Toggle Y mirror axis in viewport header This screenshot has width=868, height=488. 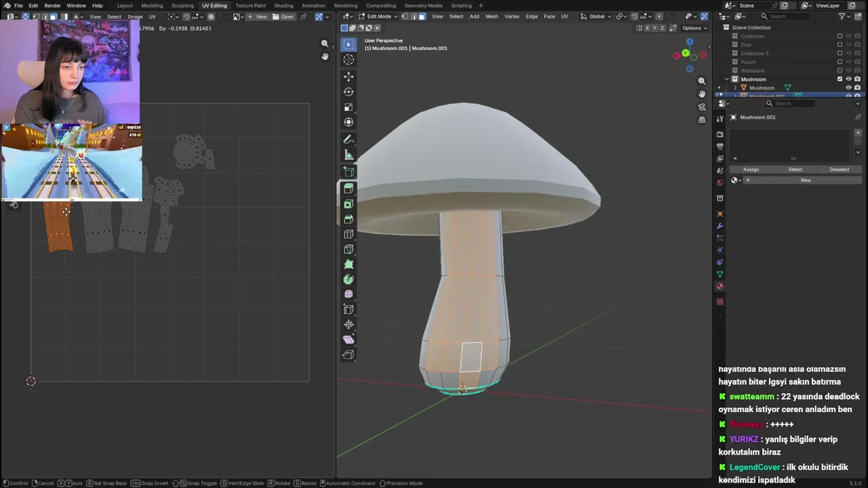655,28
